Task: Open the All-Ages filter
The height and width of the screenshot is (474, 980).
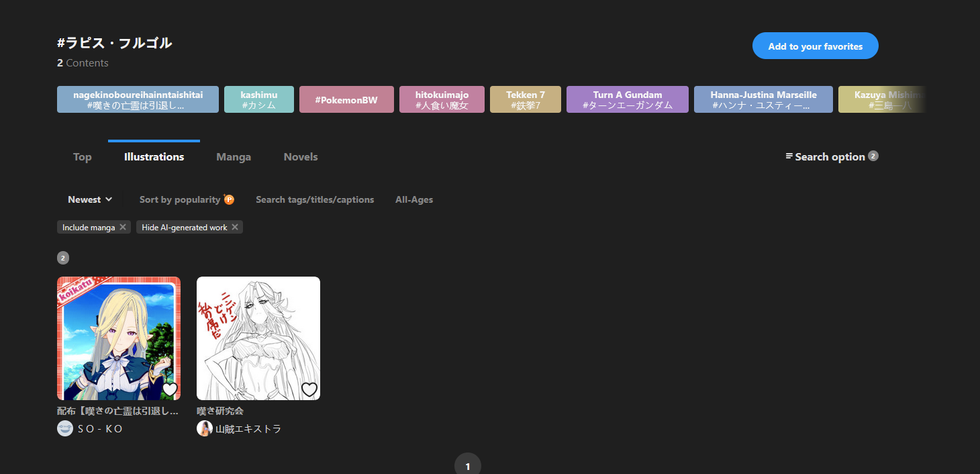Action: click(x=414, y=199)
